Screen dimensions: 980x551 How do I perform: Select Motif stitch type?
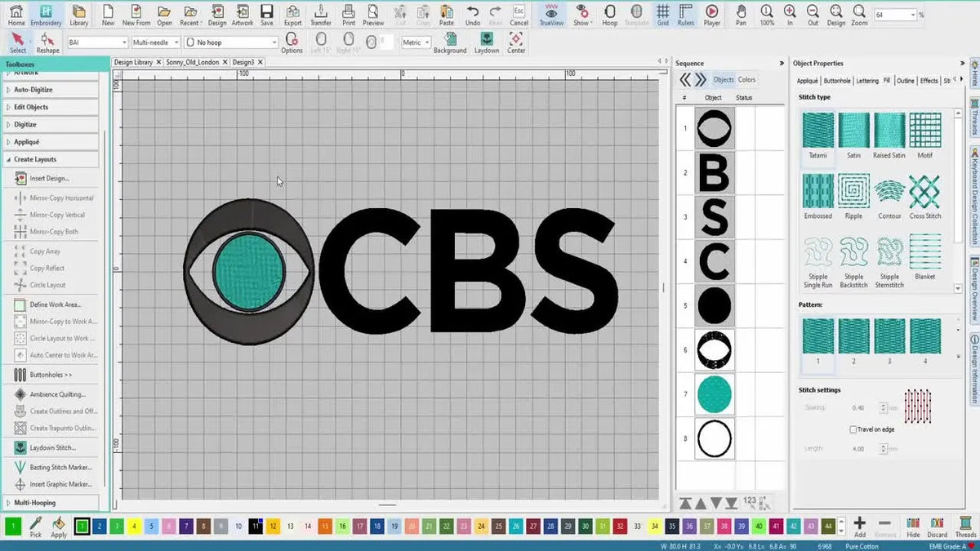925,136
